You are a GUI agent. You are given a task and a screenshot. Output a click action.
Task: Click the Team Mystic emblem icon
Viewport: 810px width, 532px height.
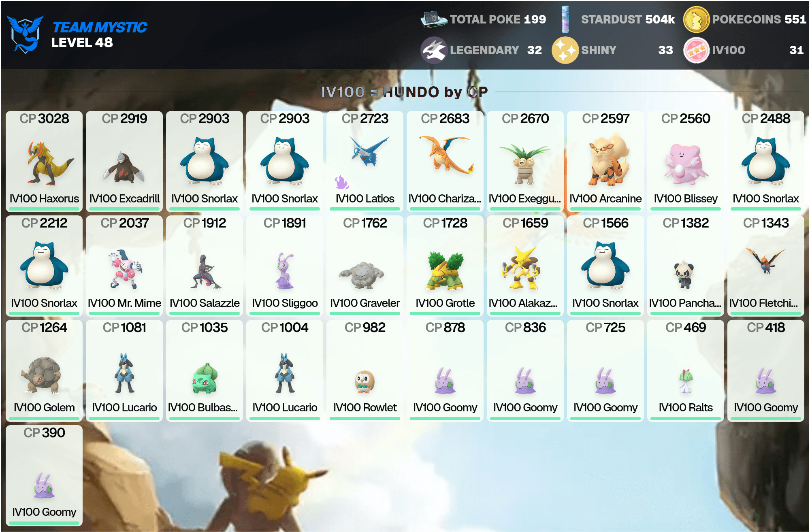pyautogui.click(x=25, y=34)
